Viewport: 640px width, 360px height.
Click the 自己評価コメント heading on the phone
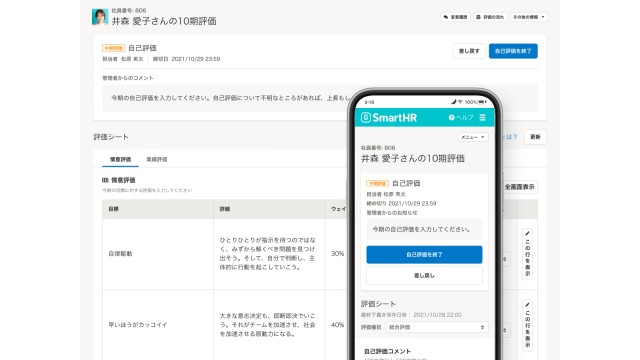coord(387,351)
